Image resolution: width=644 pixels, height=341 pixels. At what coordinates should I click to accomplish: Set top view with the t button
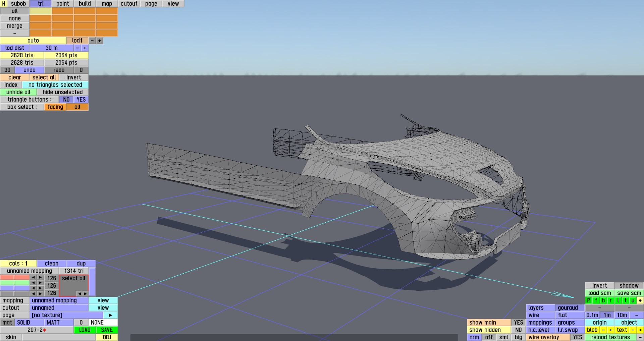click(x=626, y=300)
